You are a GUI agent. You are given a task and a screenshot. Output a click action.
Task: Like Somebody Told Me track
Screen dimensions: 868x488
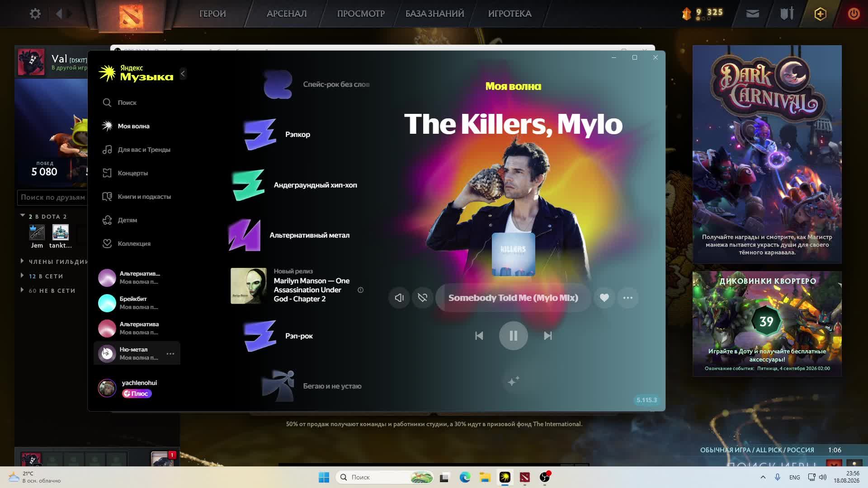(x=604, y=298)
